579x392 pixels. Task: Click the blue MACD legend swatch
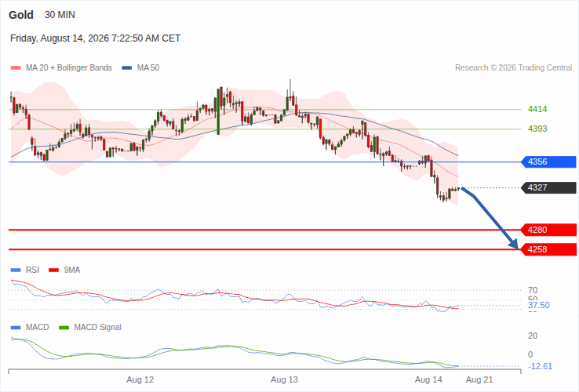tap(16, 328)
